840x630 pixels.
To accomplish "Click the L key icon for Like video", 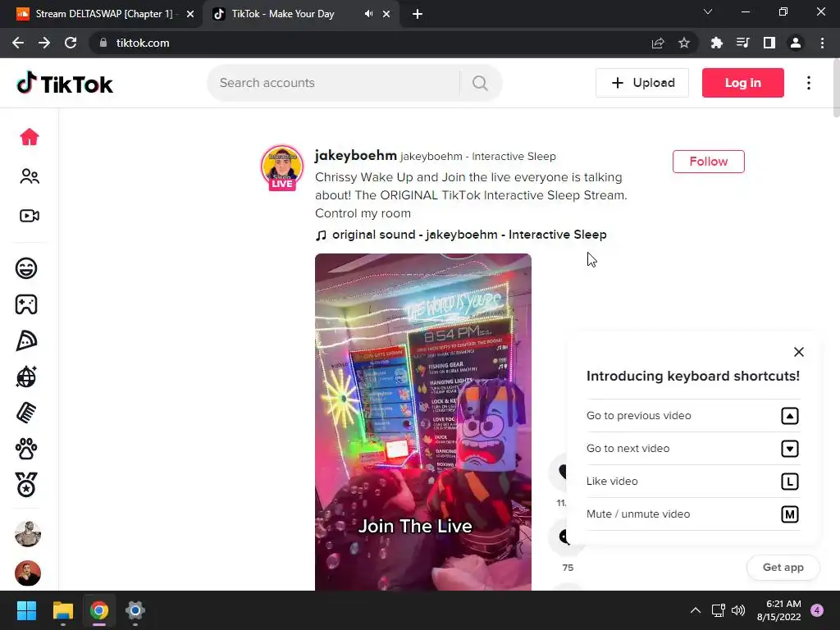I will point(790,482).
